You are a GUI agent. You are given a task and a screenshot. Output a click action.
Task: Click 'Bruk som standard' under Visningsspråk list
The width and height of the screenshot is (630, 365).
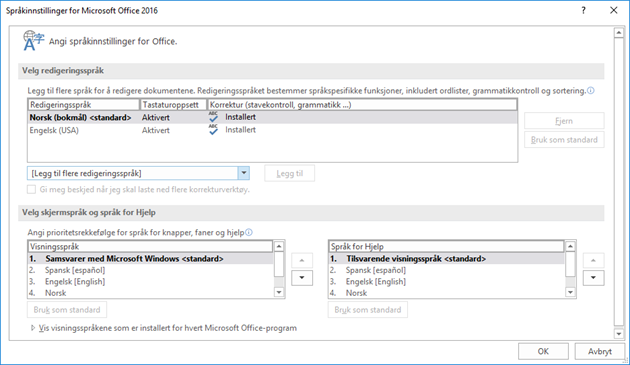point(67,310)
